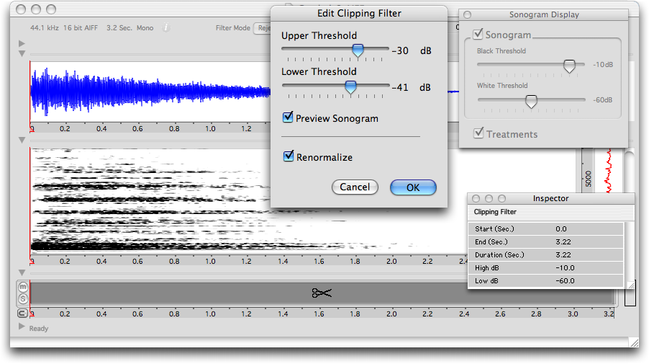Toggle the Sonogram checkbox in Sonogram Display
The width and height of the screenshot is (649, 364).
[478, 34]
